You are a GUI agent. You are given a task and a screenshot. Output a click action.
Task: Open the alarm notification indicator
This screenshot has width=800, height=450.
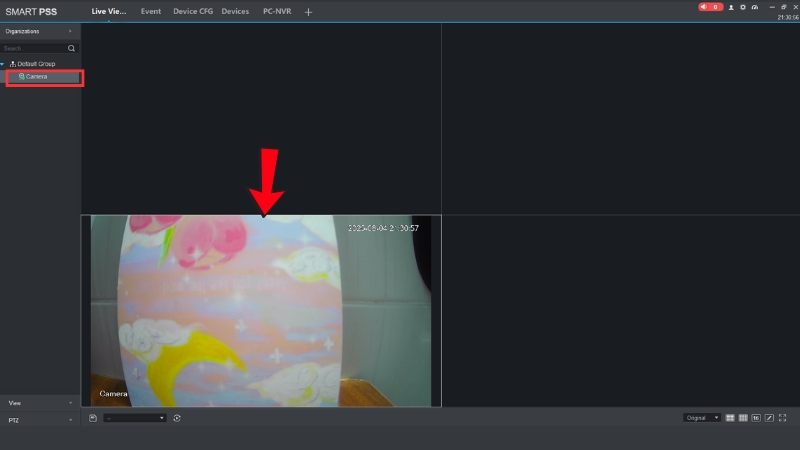[710, 7]
